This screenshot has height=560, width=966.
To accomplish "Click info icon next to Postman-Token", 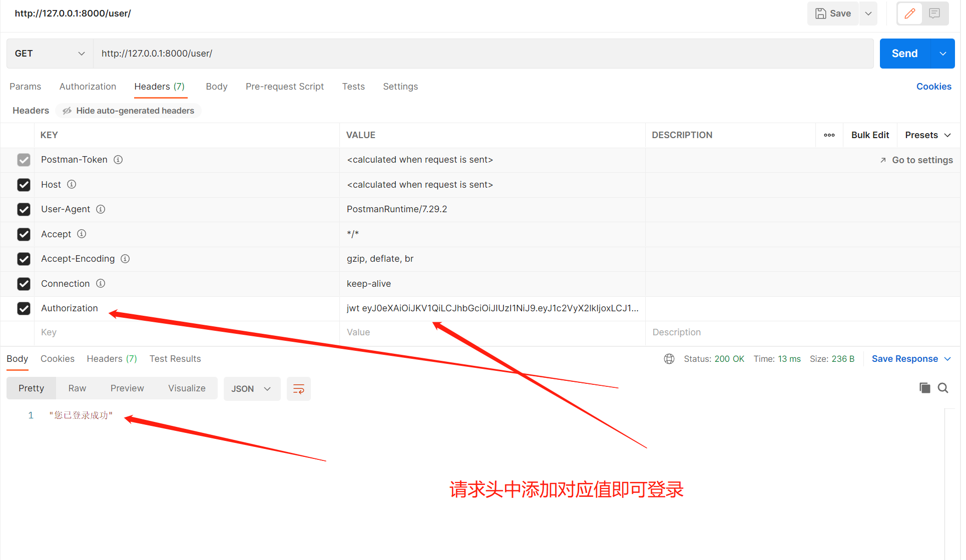I will 119,160.
